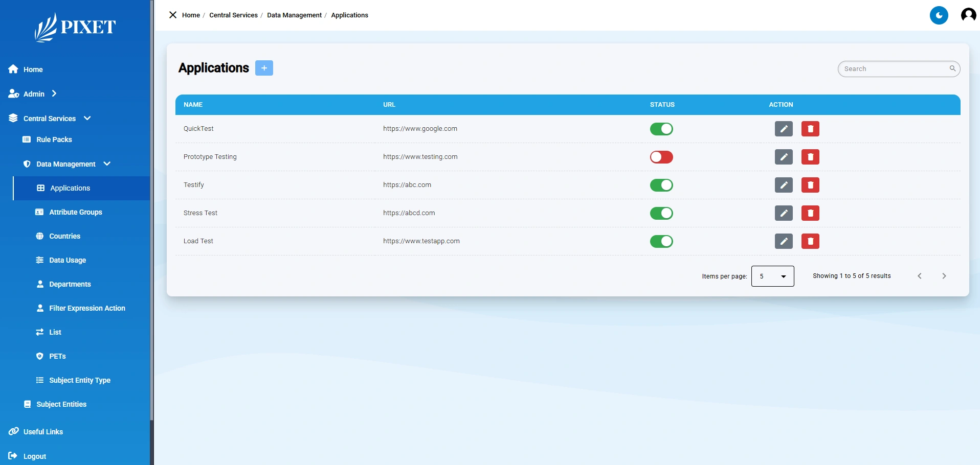
Task: Toggle dark mode moon icon
Action: (939, 15)
